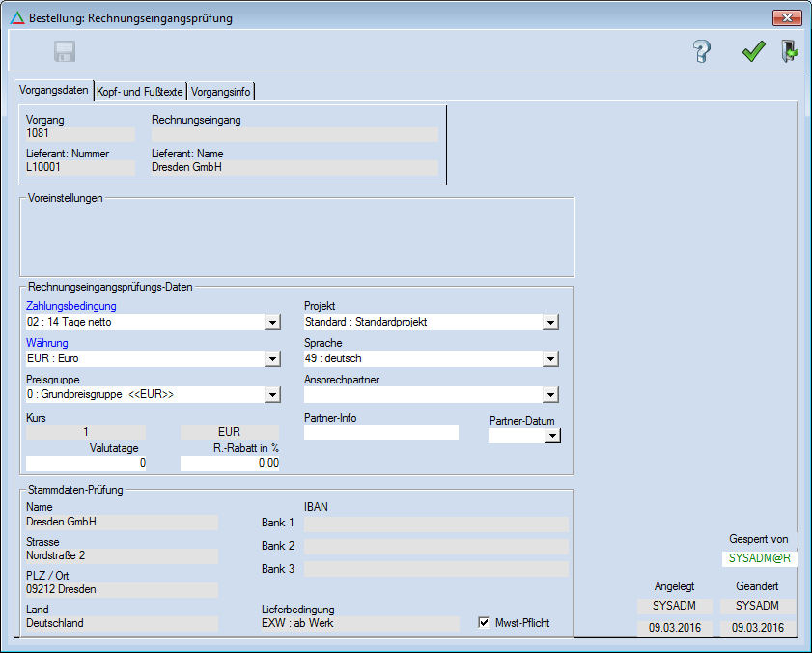Click the blue Zahlungsbedingung label link
The image size is (812, 653).
tap(71, 306)
